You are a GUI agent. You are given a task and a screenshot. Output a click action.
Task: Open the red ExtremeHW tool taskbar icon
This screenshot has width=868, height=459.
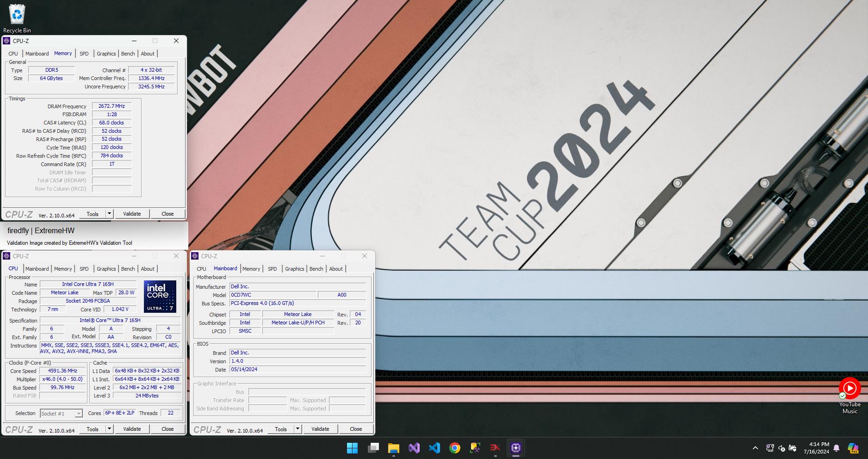point(496,448)
